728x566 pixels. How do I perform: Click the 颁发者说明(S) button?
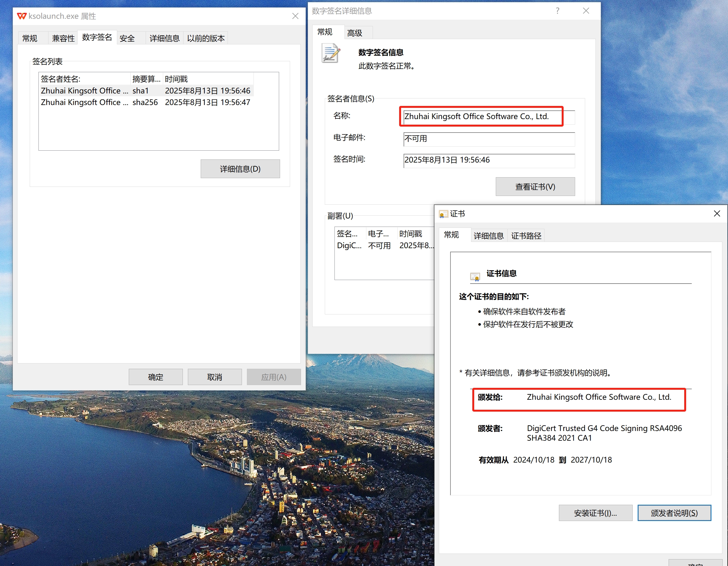click(674, 513)
